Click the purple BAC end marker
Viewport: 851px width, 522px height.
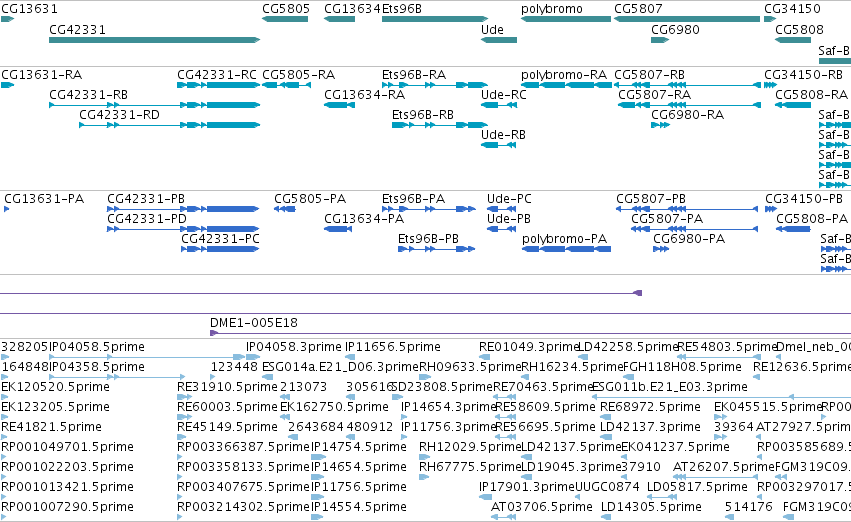[x=638, y=293]
